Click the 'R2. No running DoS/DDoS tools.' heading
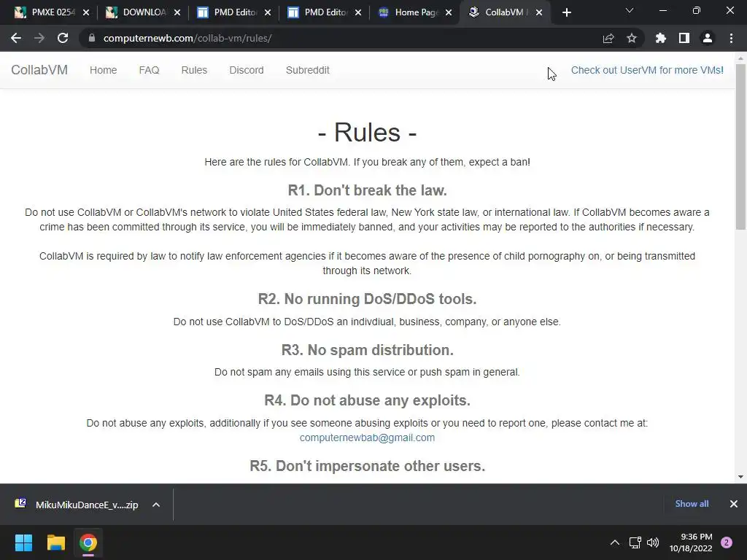 tap(368, 299)
